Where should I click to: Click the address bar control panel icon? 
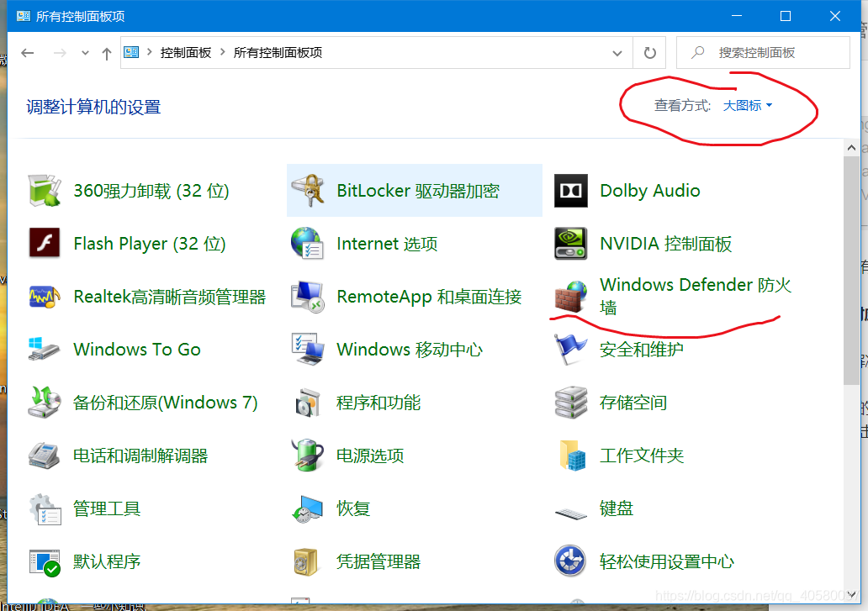131,52
